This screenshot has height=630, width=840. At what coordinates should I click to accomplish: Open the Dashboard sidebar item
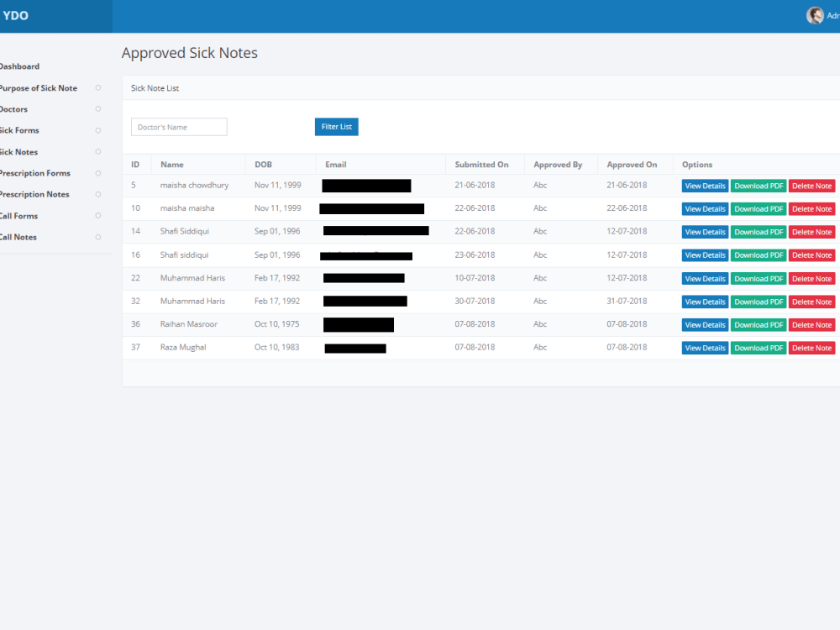pos(19,66)
